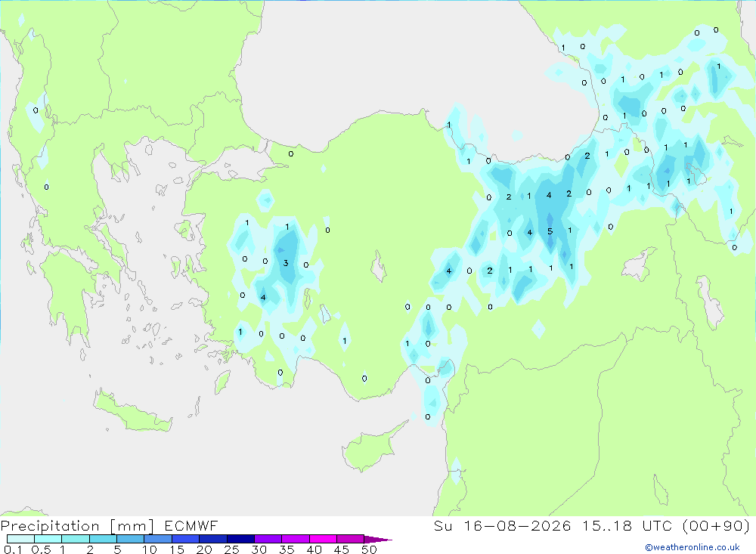Pick the 35–40 mm purple swatch

[x=295, y=539]
